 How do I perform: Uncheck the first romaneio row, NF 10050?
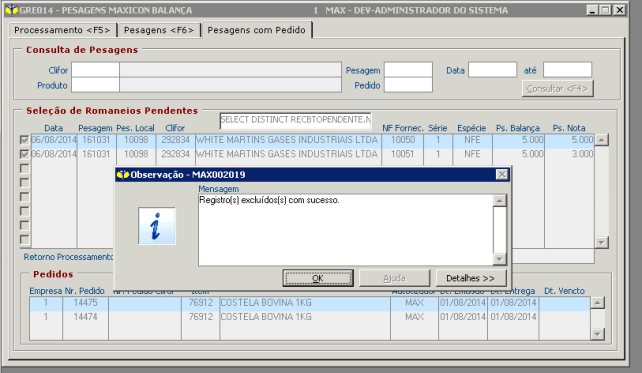point(24,140)
